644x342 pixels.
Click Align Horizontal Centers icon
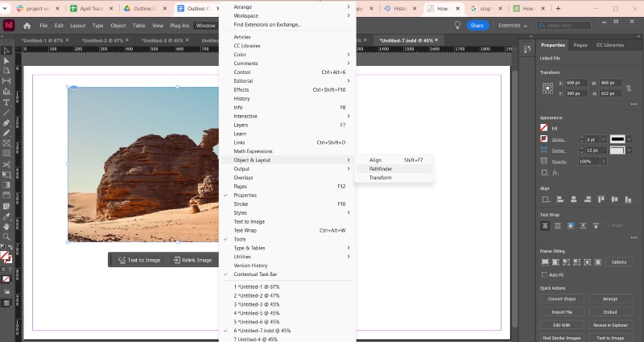pyautogui.click(x=573, y=200)
